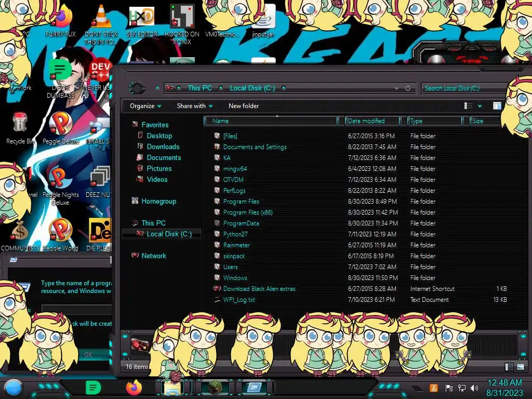Open the change view options arrow
532x399 pixels.
click(x=480, y=106)
